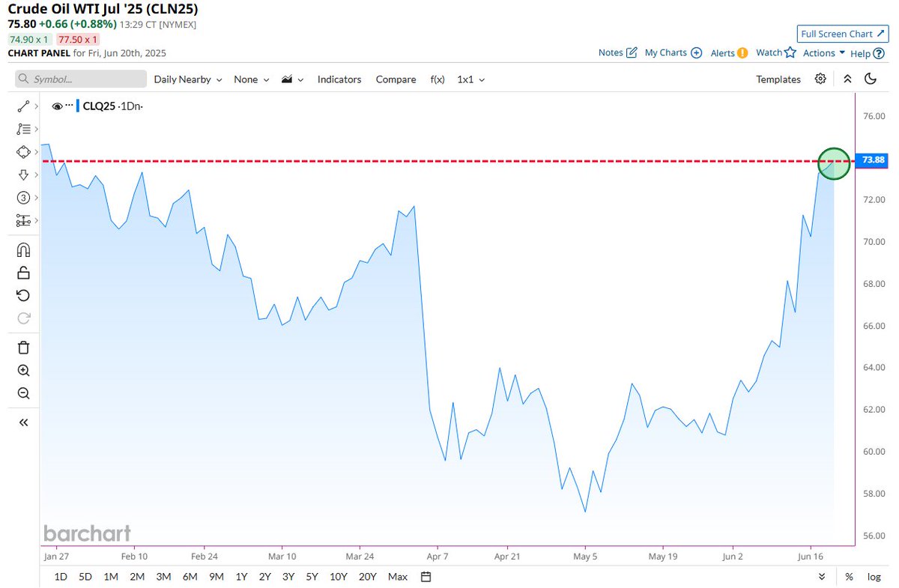Delete drawings with the trash icon
The width and height of the screenshot is (899, 588).
pyautogui.click(x=22, y=347)
